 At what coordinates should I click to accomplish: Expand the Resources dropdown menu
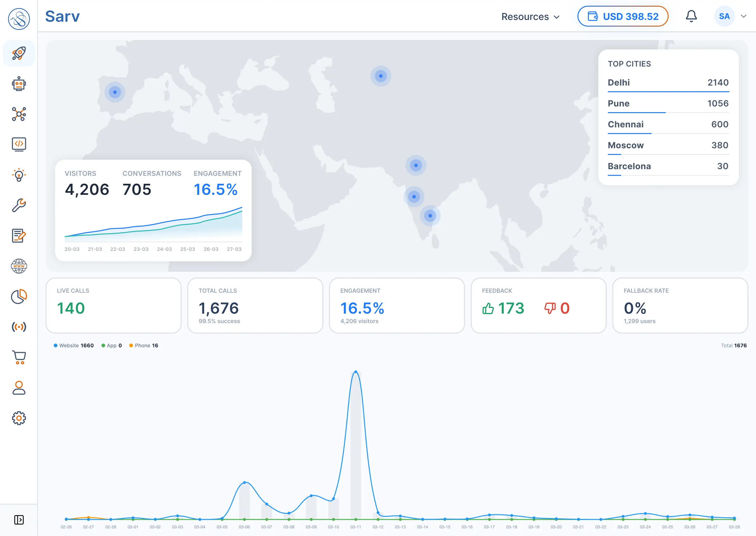pos(530,16)
